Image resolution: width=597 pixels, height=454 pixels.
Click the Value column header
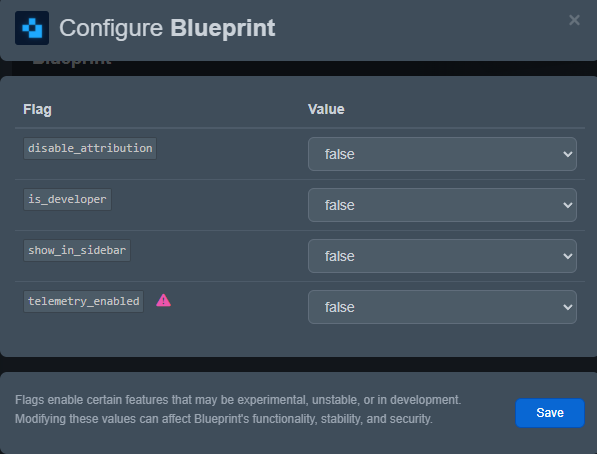coord(326,110)
